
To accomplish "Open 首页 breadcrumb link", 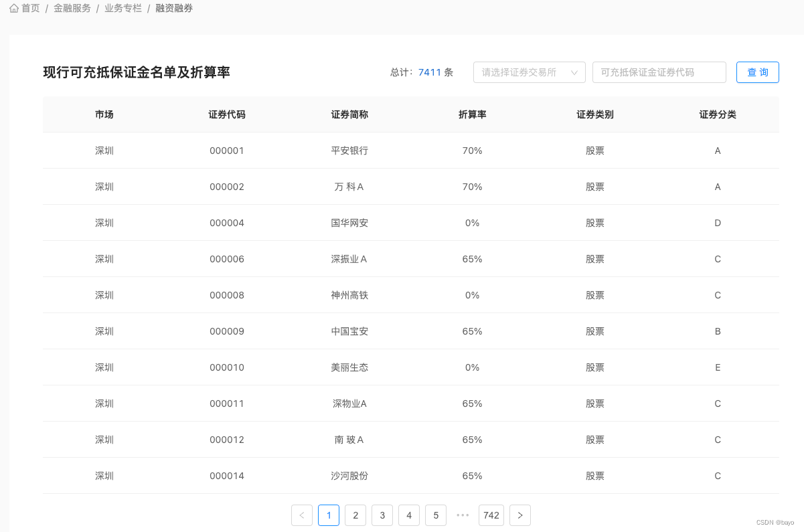I will 31,9.
